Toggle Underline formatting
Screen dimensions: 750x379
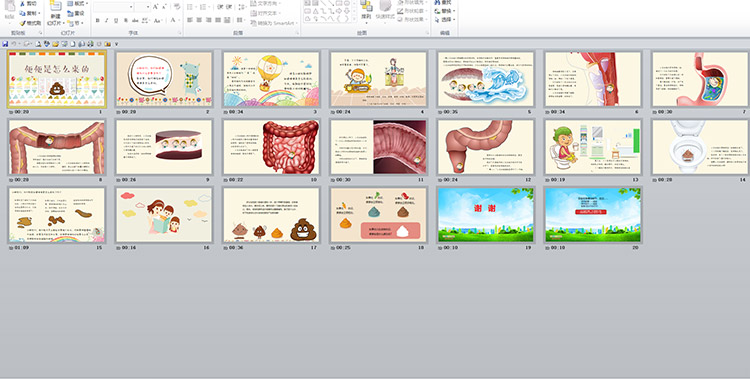116,20
